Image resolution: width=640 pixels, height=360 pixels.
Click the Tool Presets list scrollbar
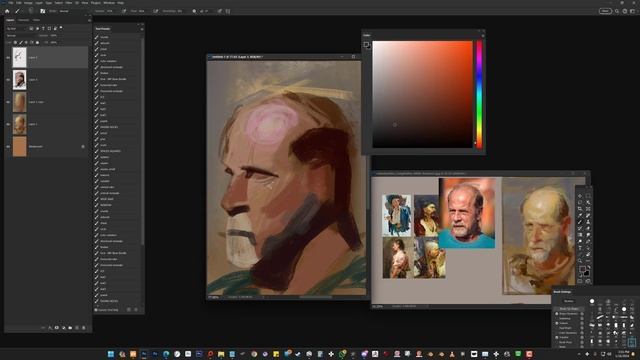click(x=142, y=141)
